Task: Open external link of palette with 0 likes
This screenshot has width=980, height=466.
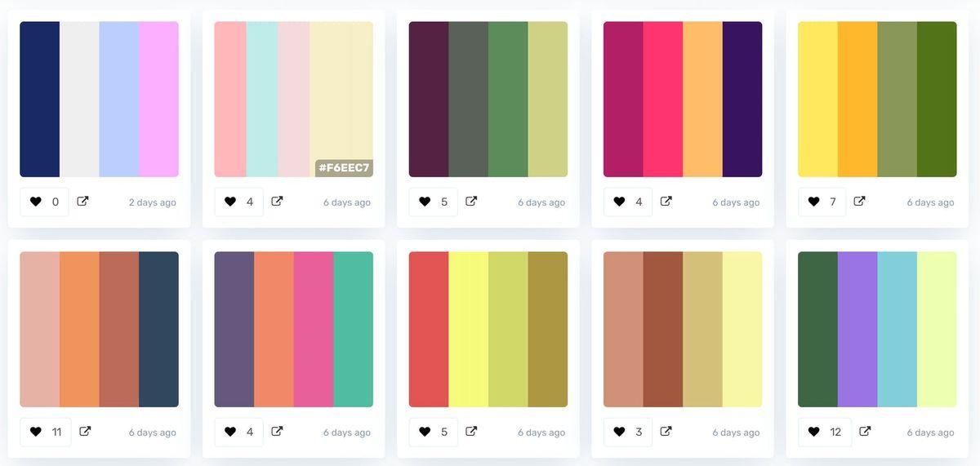Action: coord(82,202)
